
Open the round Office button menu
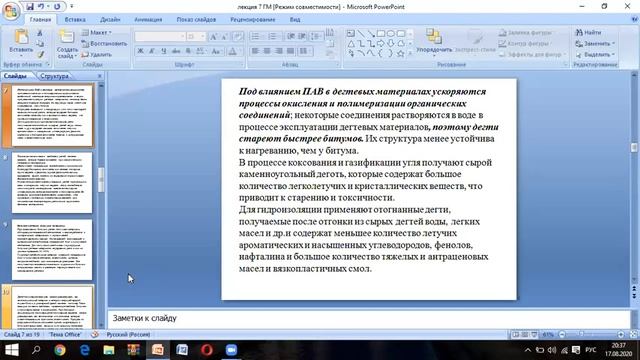pyautogui.click(x=11, y=11)
